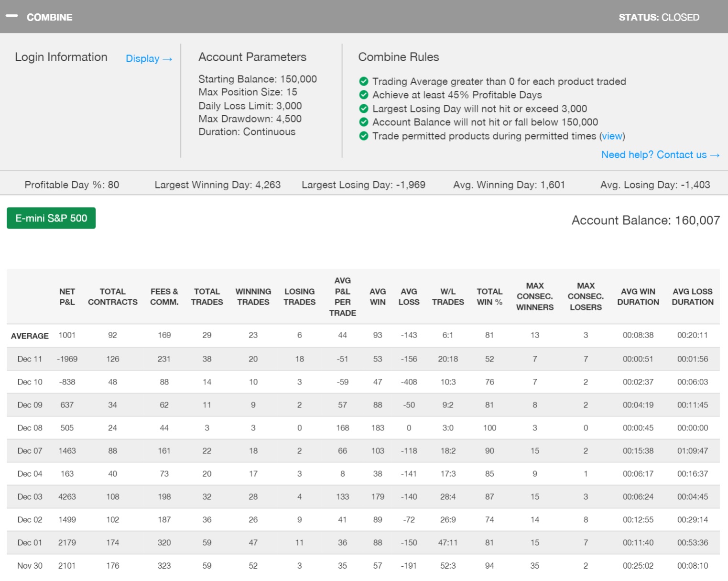Click the TOTAL CONTRACTS column header
Image resolution: width=728 pixels, height=581 pixels.
pos(113,297)
